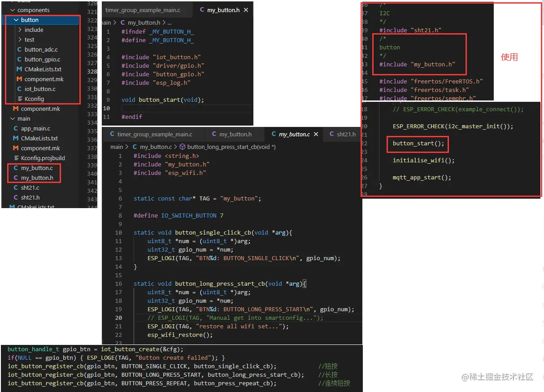Click the button_long_press_start_cb(void *) breadcrumb
The height and width of the screenshot is (392, 544).
point(231,147)
